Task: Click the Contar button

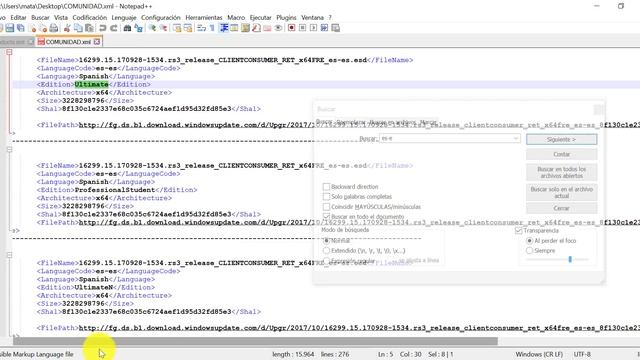Action: tap(561, 154)
